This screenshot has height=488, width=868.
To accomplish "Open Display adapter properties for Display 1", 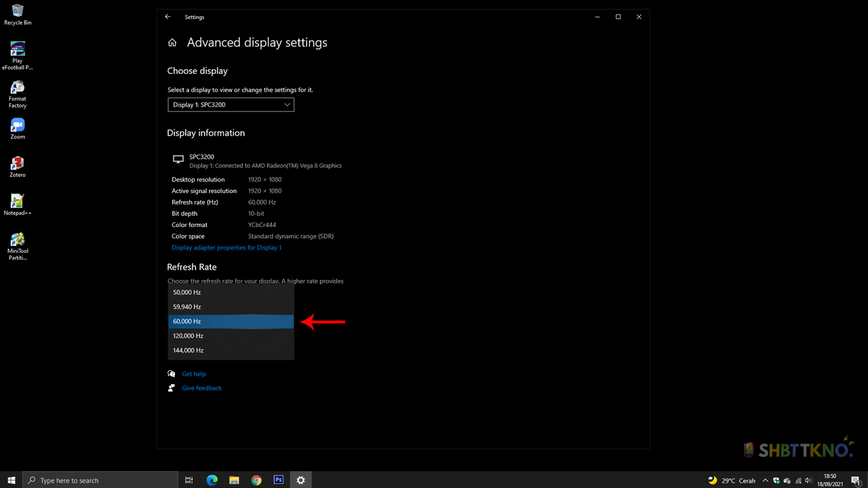I will (x=226, y=247).
